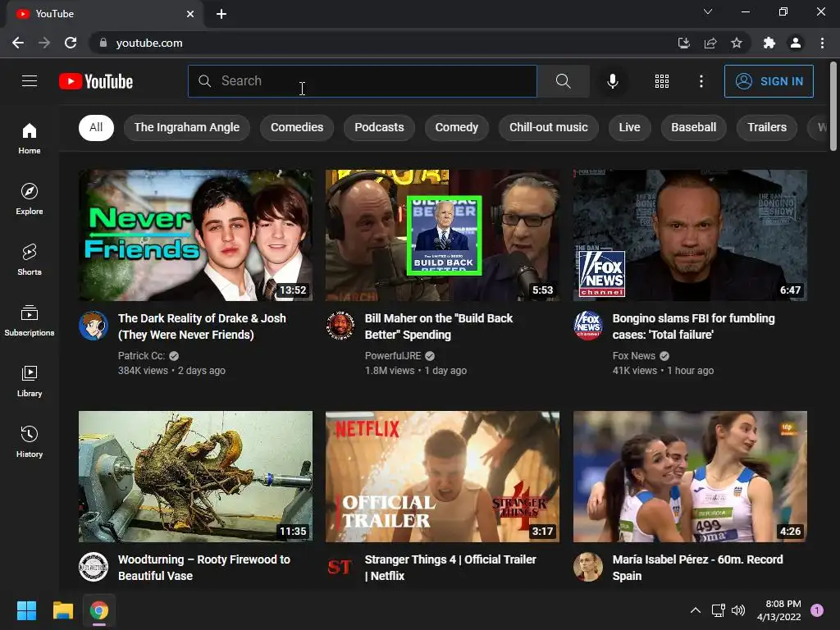The image size is (840, 630).
Task: Open Woodturning Rooty Firewood video title
Action: pos(204,568)
